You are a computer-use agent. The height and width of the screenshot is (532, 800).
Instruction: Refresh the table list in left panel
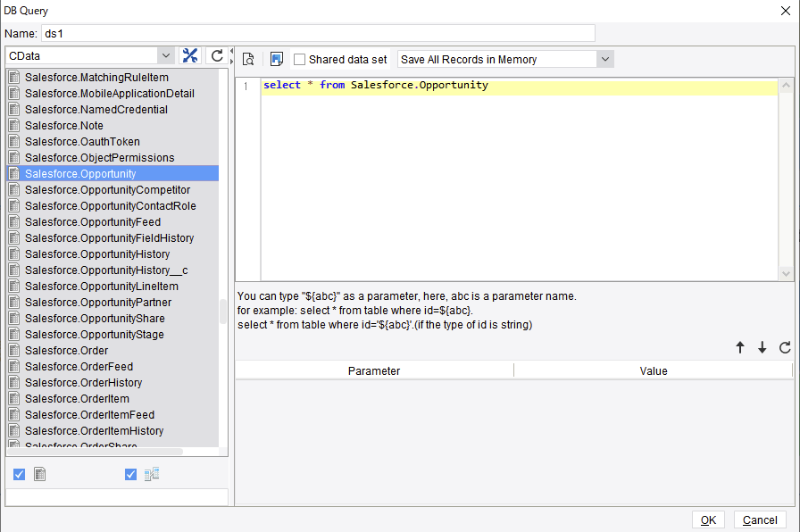216,55
